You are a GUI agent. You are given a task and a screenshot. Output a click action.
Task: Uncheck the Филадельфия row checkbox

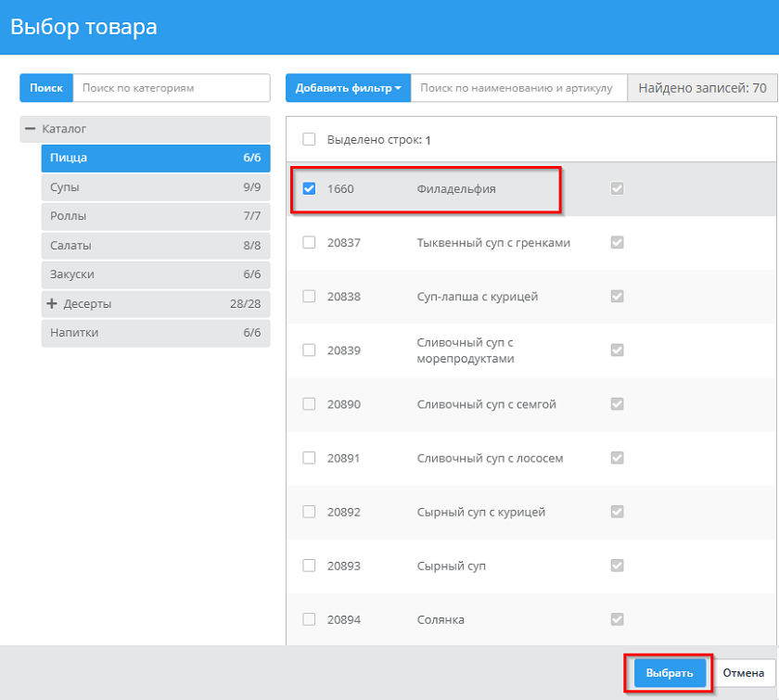[310, 189]
